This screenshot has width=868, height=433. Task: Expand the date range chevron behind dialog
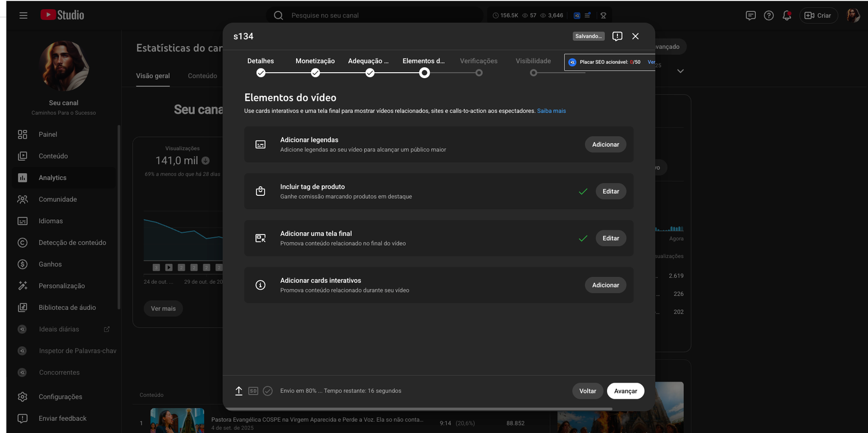coord(680,71)
